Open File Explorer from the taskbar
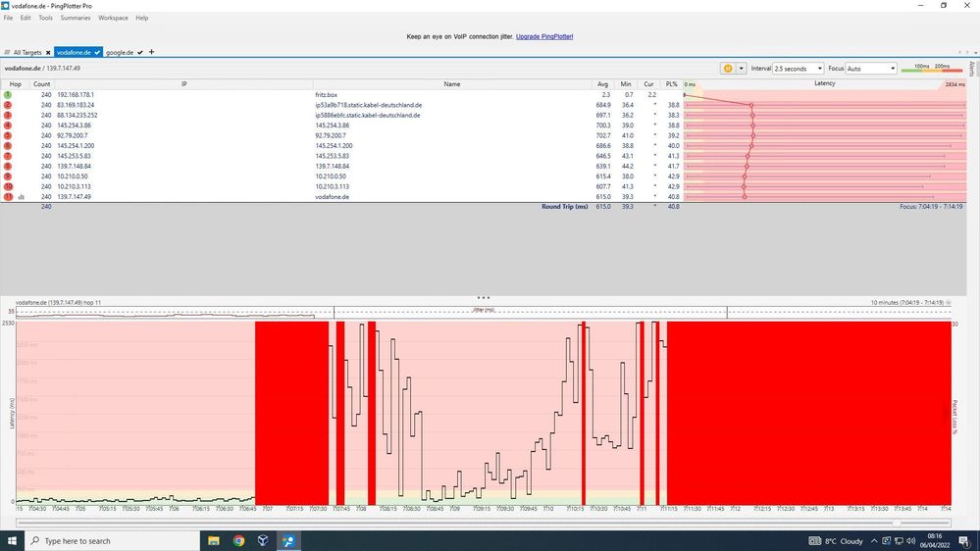980x551 pixels. point(214,540)
